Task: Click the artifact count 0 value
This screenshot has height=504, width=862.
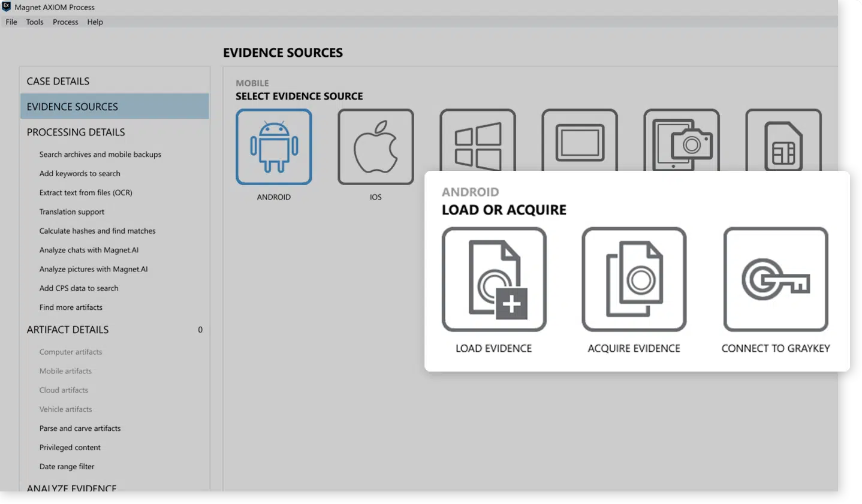Action: point(200,330)
